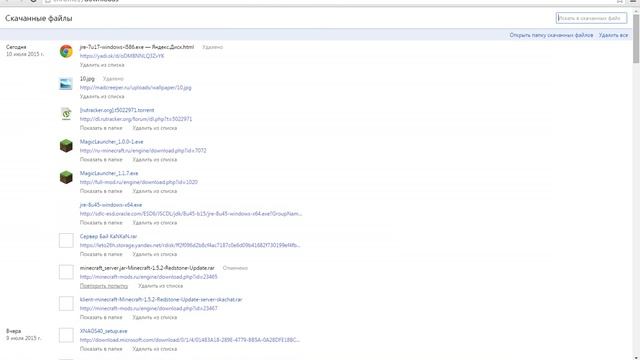Show Сервер Бай KaNKaN.rar in folder
The image size is (640, 360).
[x=101, y=254]
